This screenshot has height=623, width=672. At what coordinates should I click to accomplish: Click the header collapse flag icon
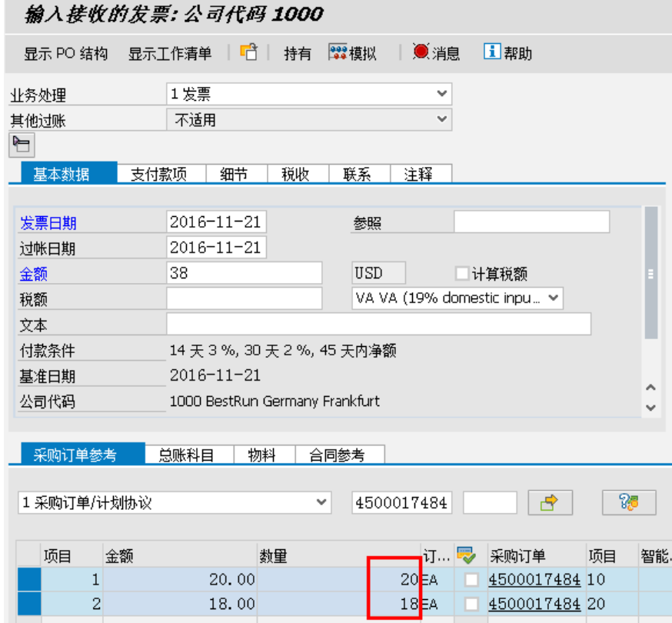[22, 145]
